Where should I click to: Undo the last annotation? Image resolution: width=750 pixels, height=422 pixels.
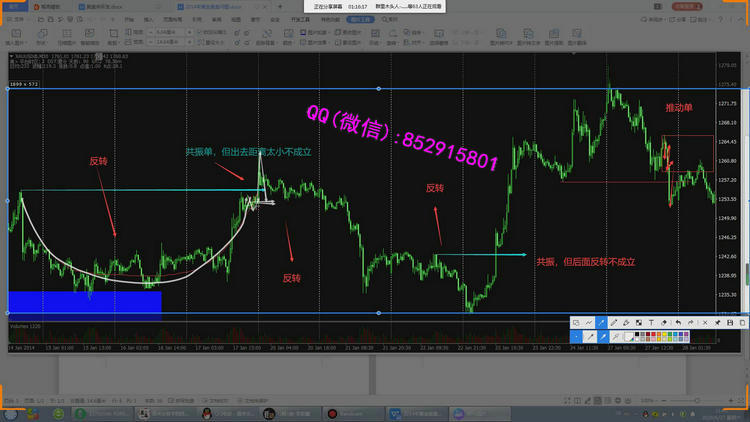(678, 322)
